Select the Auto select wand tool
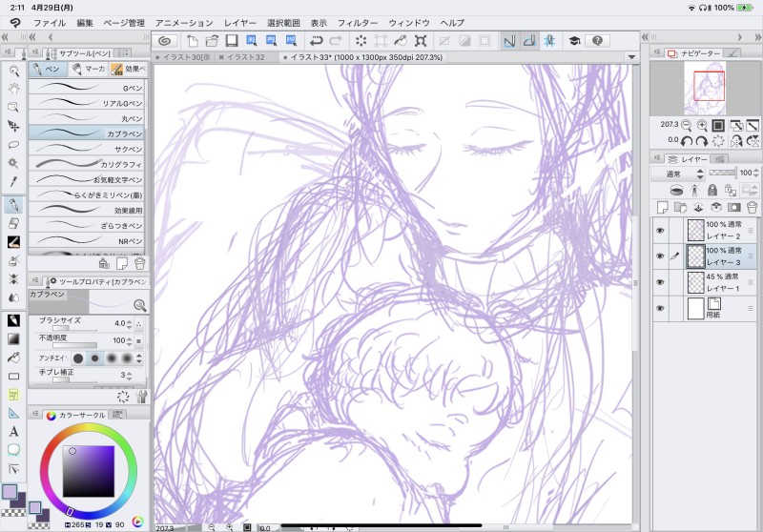The height and width of the screenshot is (532, 763). [14, 163]
